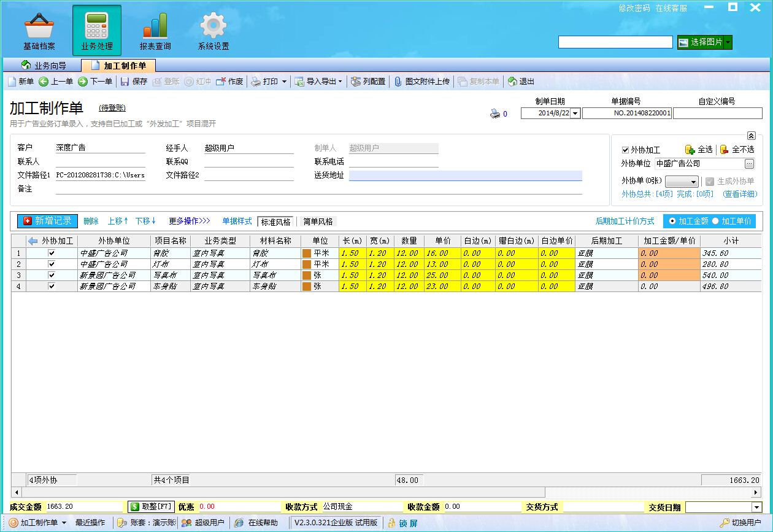Open the 基础档案 archives module

tap(39, 29)
